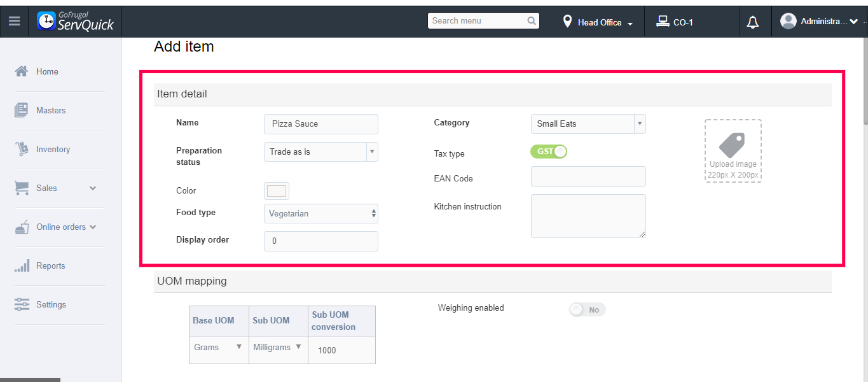Screen dimensions: 868x382
Task: Click the hamburger menu icon
Action: (x=14, y=21)
